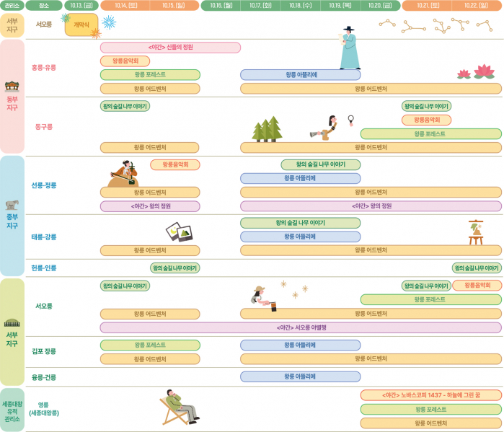The height and width of the screenshot is (432, 504).
Task: Open the <야간> 신들의 정원 event bar
Action: [x=170, y=48]
